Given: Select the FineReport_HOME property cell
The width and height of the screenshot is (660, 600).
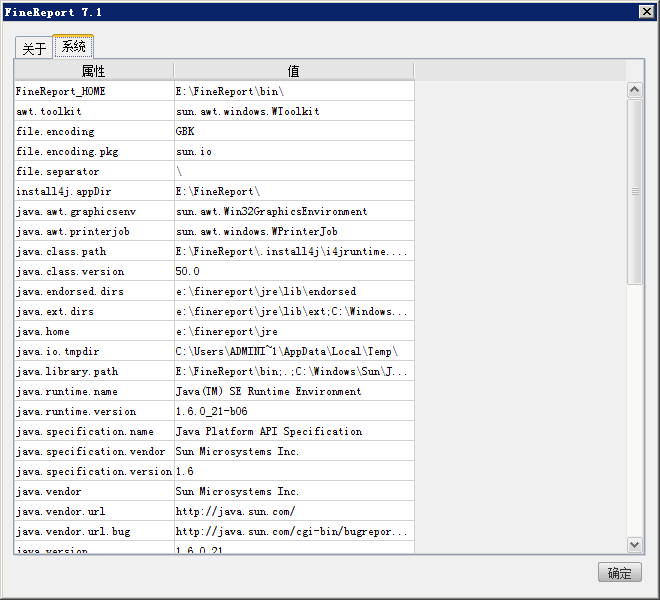Looking at the screenshot, I should click(x=94, y=91).
